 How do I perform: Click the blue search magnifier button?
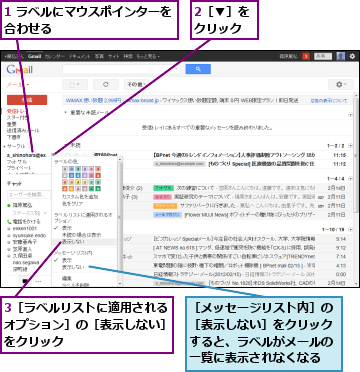(x=198, y=69)
